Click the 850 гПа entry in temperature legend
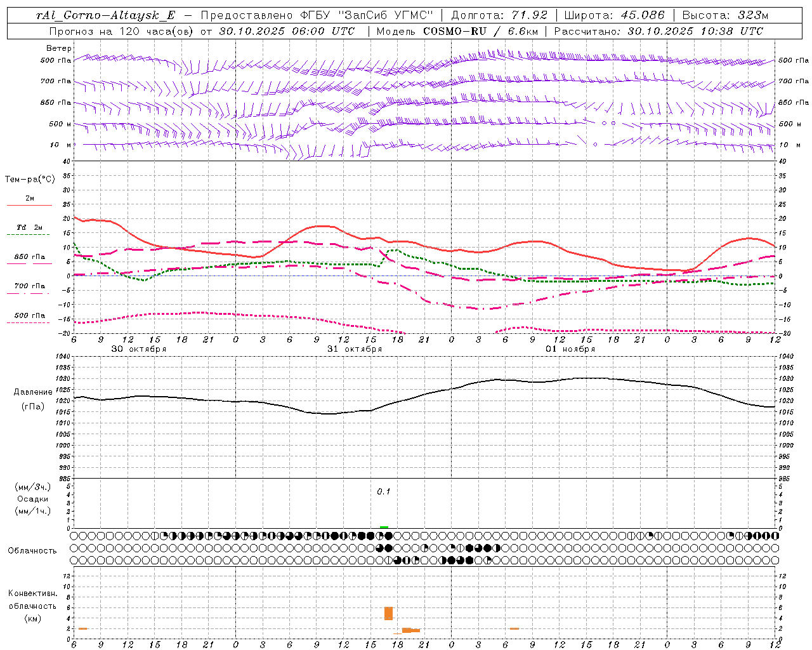Image resolution: width=812 pixels, height=650 pixels. tap(30, 257)
